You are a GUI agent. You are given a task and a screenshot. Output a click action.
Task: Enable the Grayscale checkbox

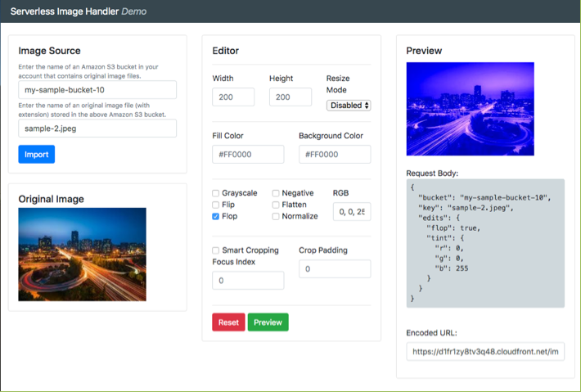pos(216,193)
